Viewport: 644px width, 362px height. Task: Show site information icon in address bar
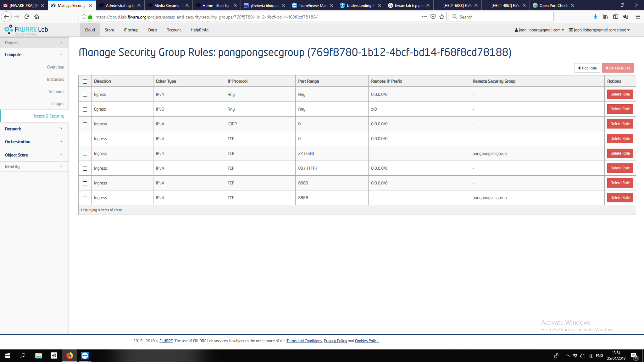tap(84, 17)
